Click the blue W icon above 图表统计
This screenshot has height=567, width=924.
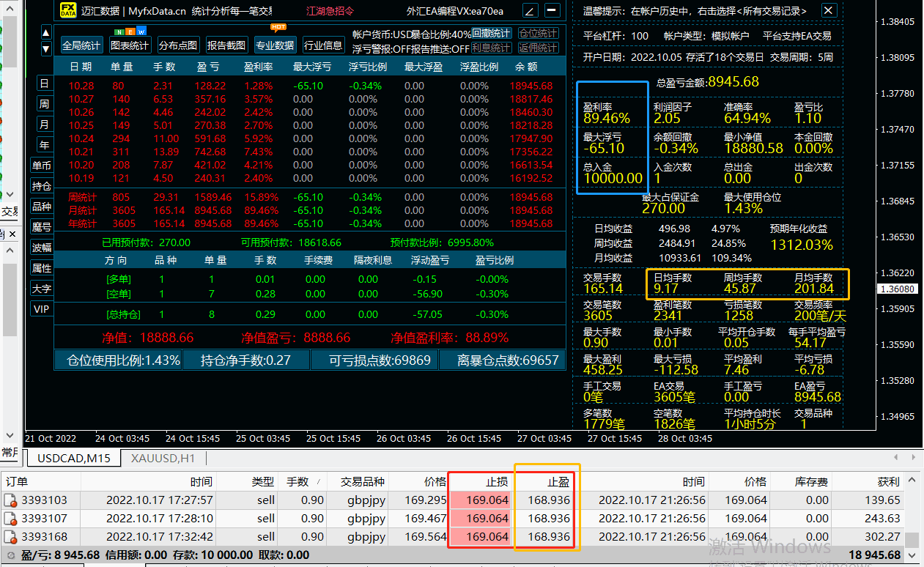pos(141,32)
